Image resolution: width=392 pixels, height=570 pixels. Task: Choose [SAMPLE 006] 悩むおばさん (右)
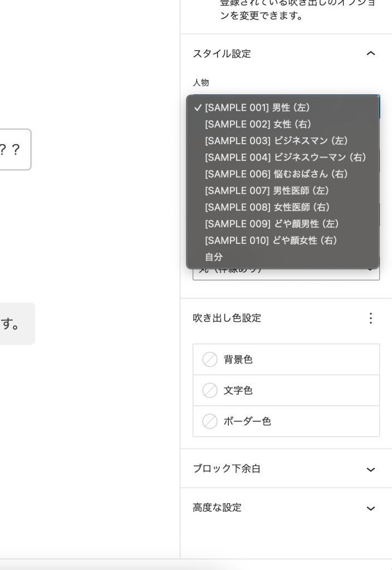click(276, 174)
